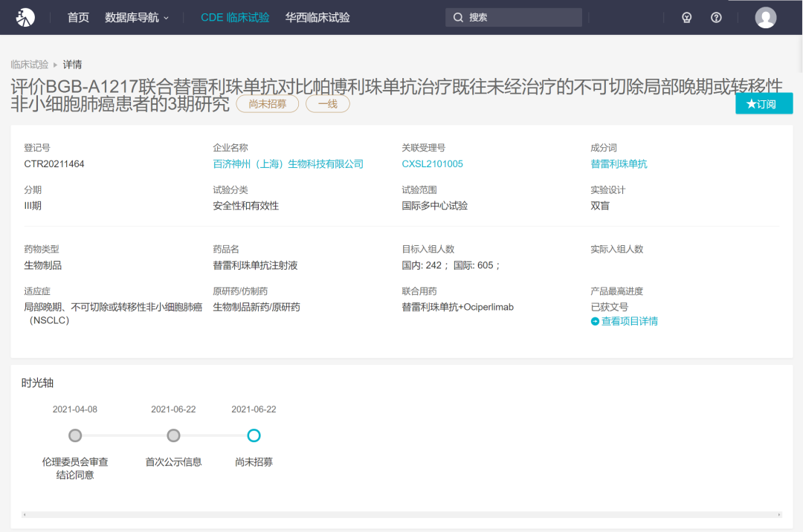Click the timeline horizontal scrollbar track
The height and width of the screenshot is (532, 803).
402,515
